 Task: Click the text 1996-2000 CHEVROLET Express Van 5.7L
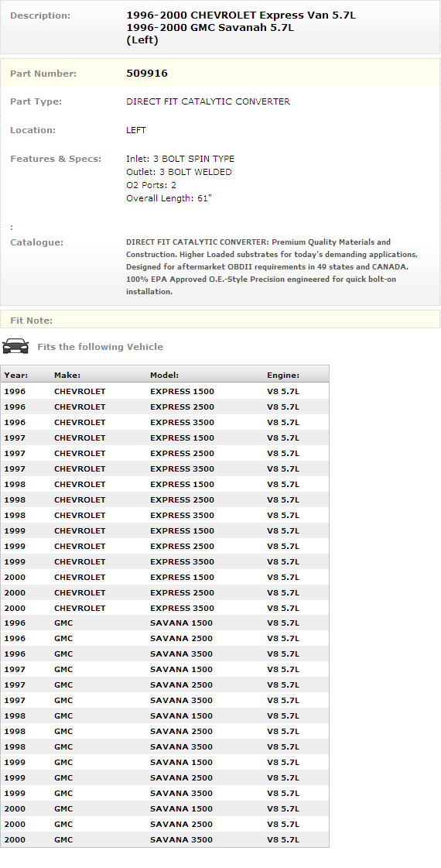pyautogui.click(x=241, y=15)
